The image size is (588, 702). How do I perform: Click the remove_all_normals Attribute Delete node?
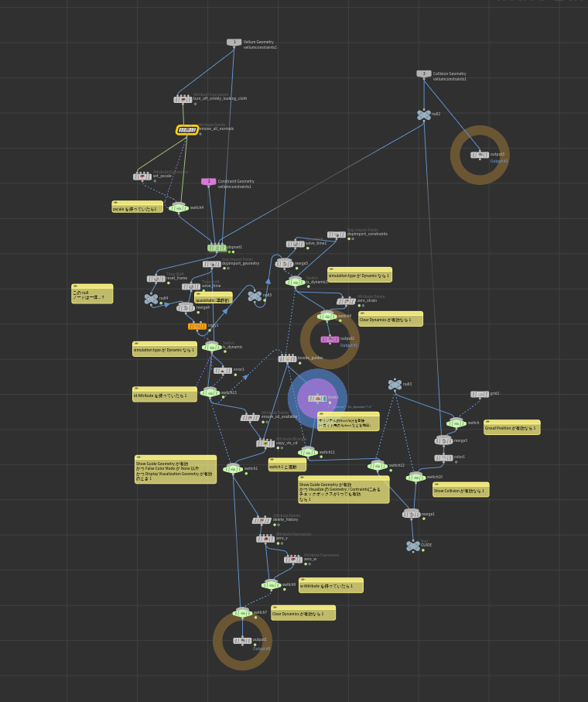point(187,130)
